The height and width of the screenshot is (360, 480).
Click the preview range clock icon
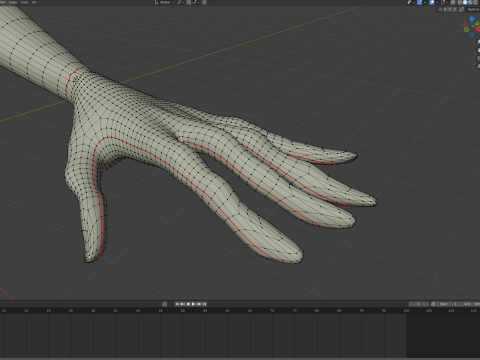click(x=433, y=304)
